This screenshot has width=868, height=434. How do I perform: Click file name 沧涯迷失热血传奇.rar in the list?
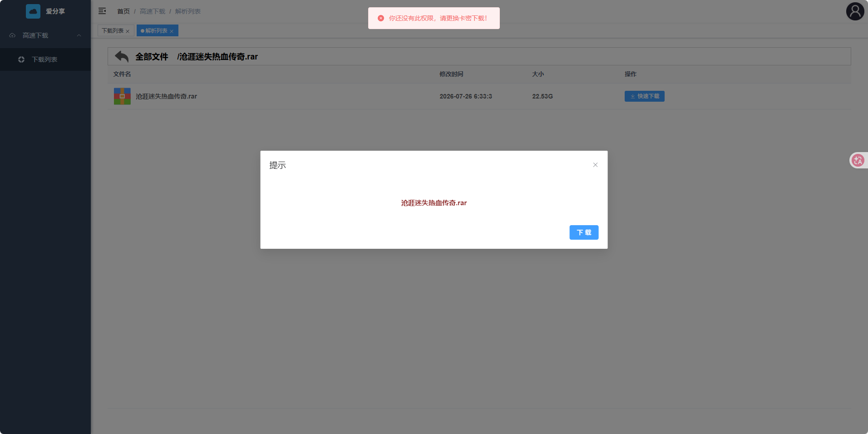pos(166,96)
